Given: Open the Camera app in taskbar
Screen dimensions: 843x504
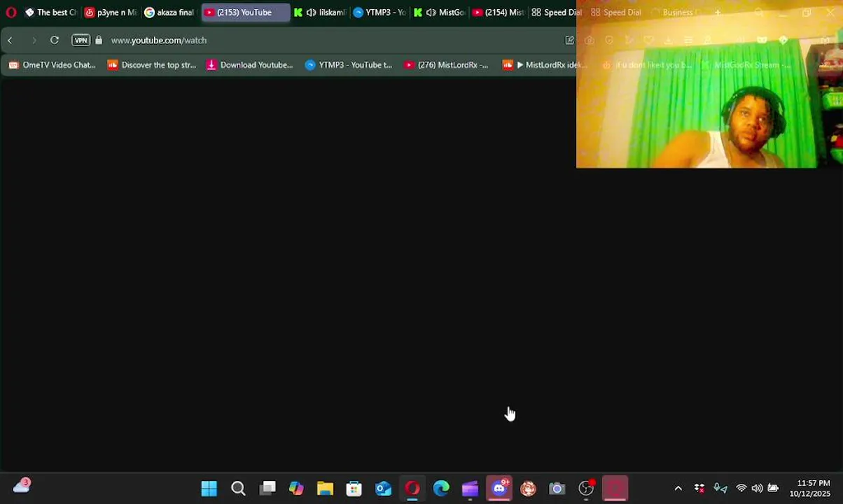Looking at the screenshot, I should 557,489.
